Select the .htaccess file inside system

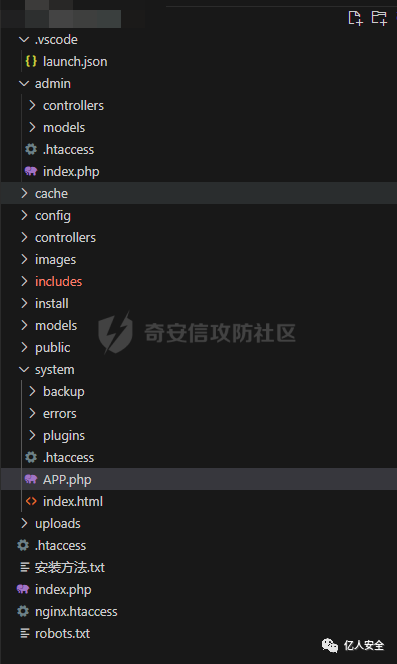[x=69, y=457]
